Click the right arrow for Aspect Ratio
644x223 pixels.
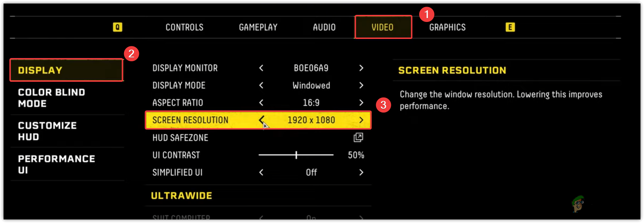(361, 103)
